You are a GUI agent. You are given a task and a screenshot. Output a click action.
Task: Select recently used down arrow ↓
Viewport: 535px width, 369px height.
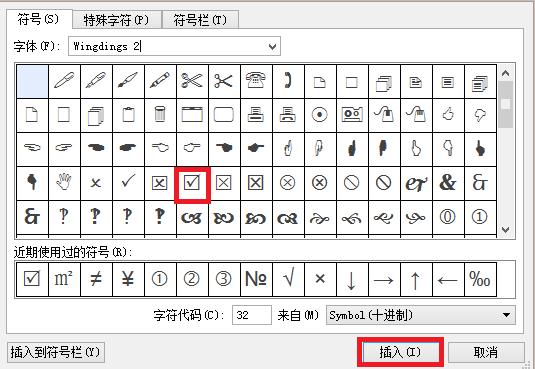pyautogui.click(x=352, y=279)
